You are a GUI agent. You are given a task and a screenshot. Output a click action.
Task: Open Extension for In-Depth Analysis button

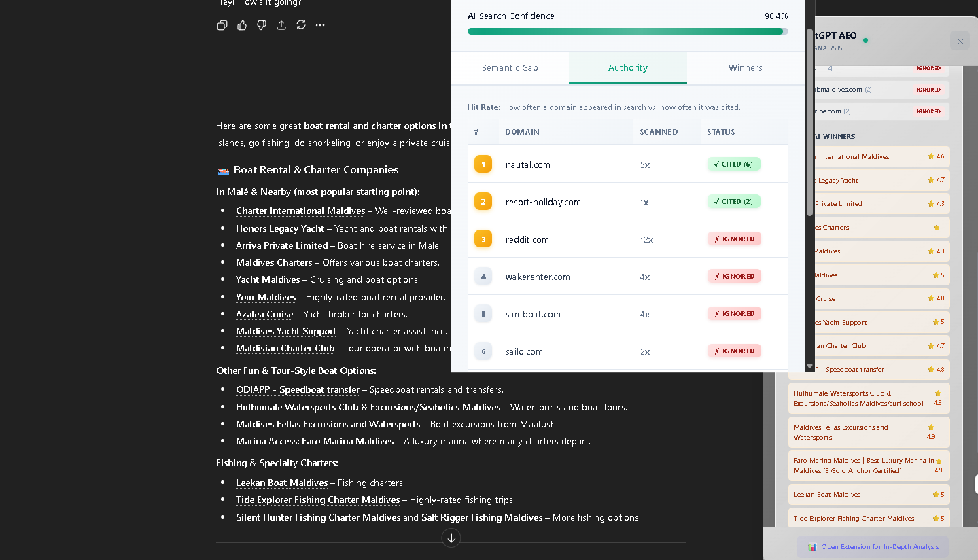[873, 546]
